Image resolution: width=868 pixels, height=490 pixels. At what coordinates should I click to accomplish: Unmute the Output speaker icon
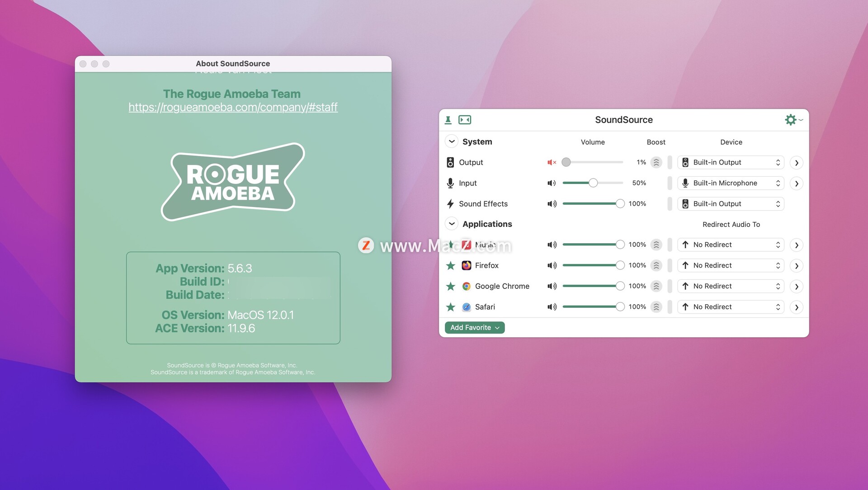coord(552,162)
